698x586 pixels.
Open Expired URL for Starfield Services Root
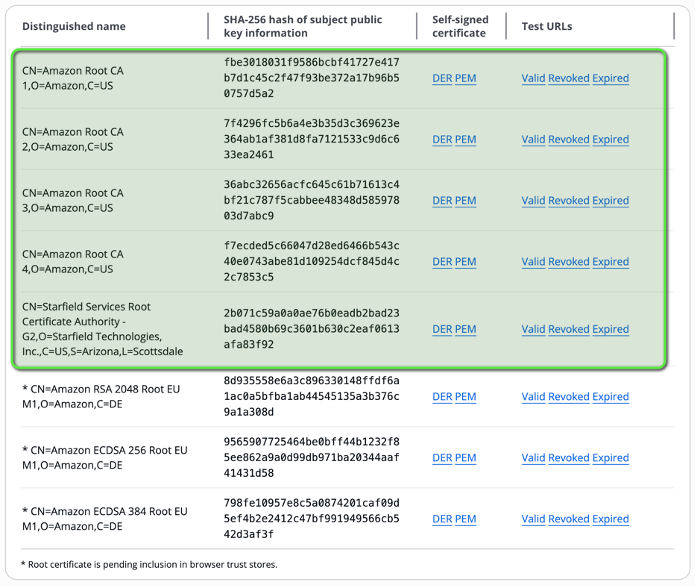pos(613,330)
